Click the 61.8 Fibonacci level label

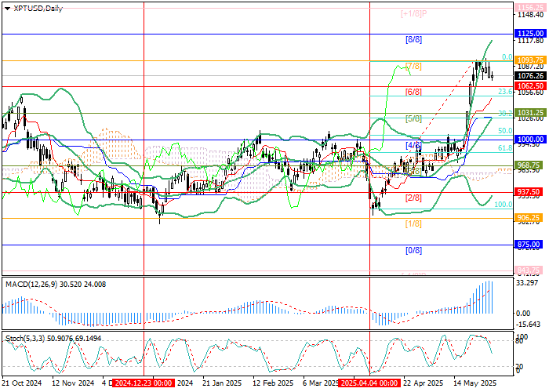tap(505, 147)
